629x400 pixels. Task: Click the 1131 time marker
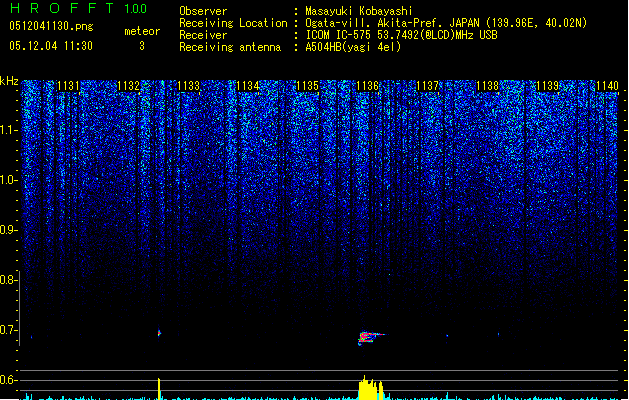tap(68, 86)
